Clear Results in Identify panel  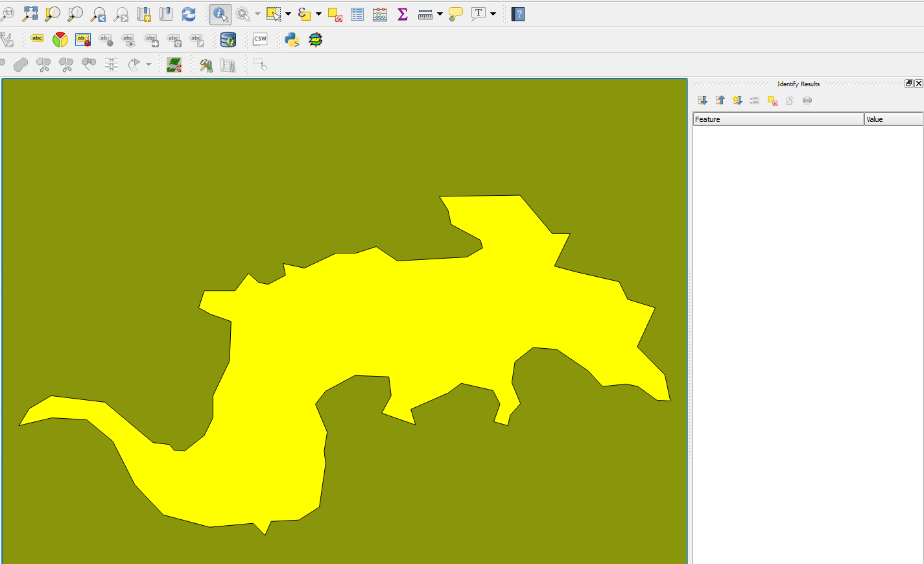point(772,100)
